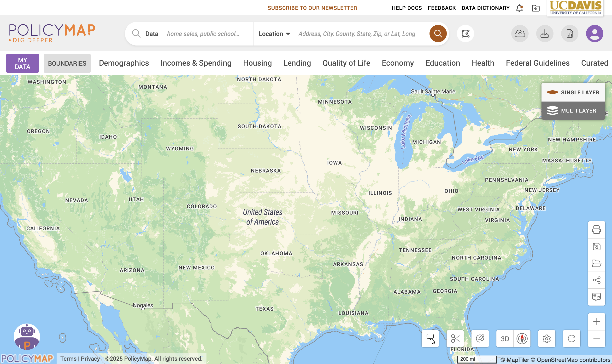Open the print map icon
Viewport: 612px width, 364px height.
[x=596, y=230]
